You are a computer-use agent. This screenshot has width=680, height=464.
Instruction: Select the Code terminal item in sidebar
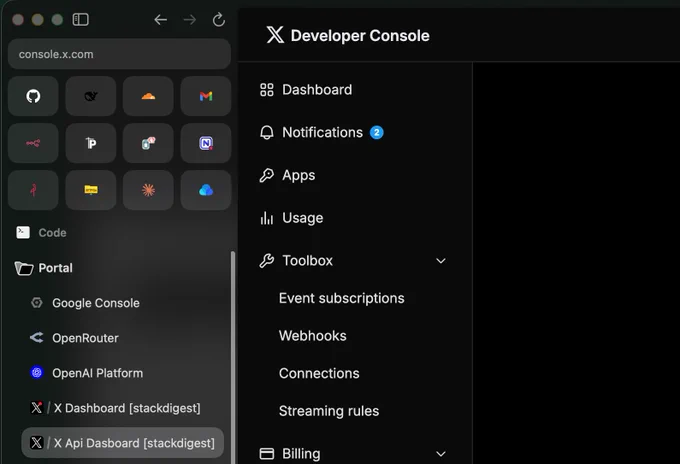point(41,232)
